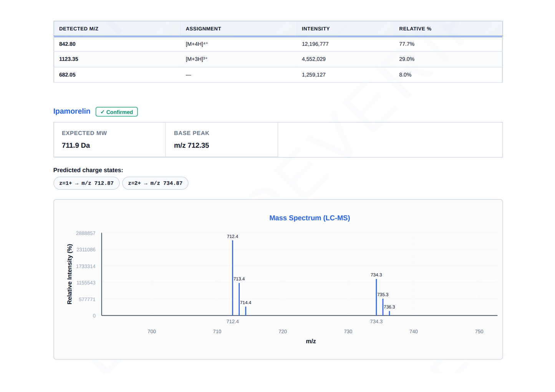
Task: Click the Base Peak m/z 712.35 card
Action: click(x=222, y=140)
